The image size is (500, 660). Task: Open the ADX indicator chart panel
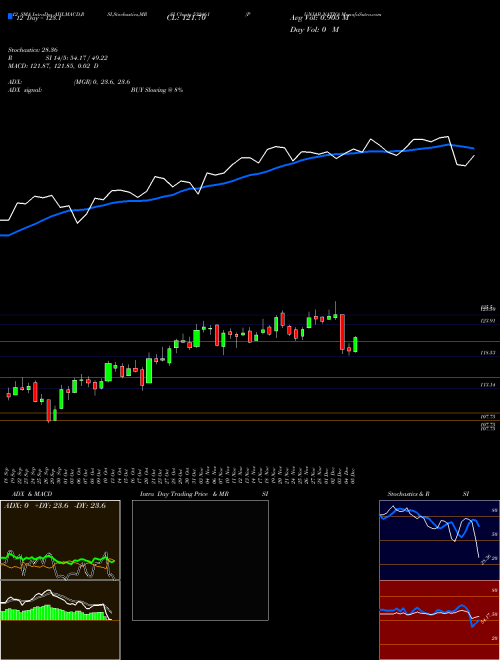(x=60, y=540)
